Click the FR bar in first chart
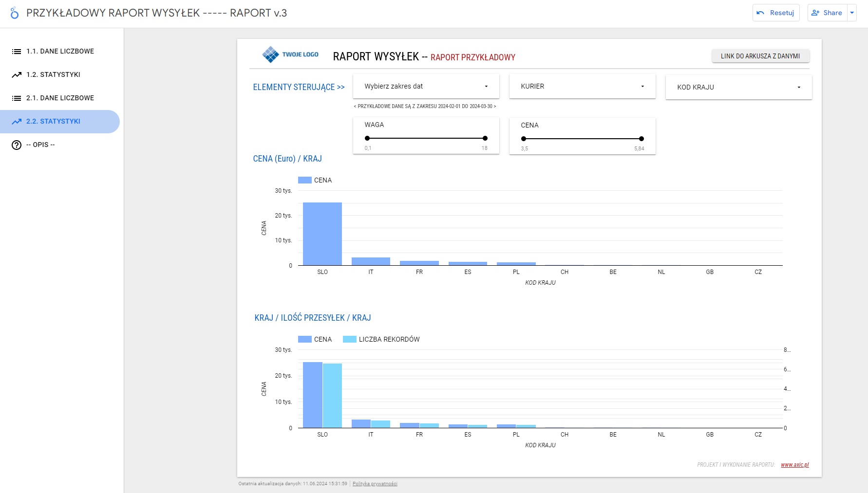The height and width of the screenshot is (493, 868). (419, 263)
